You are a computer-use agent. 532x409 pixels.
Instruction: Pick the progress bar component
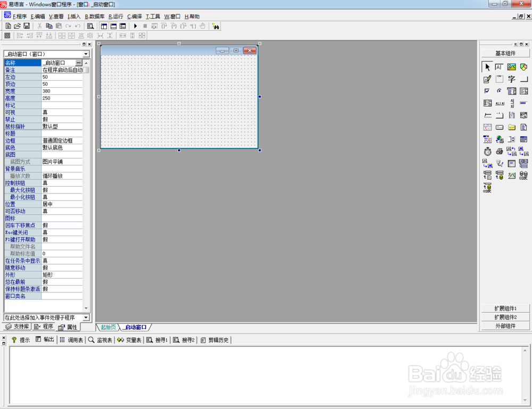(x=523, y=103)
